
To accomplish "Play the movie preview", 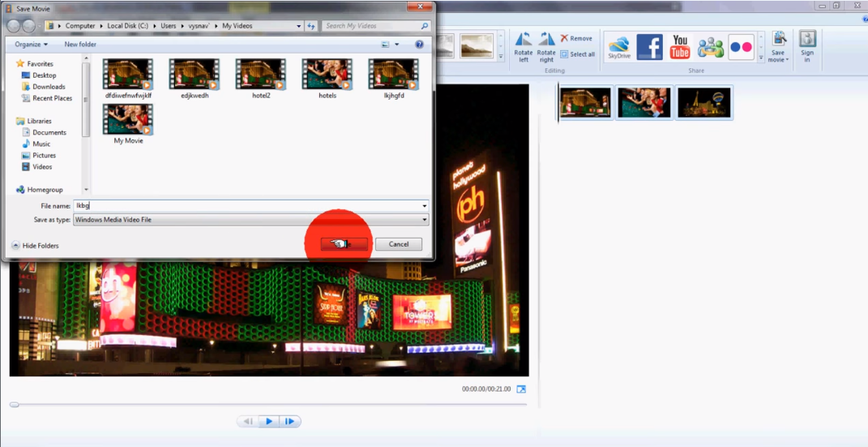I will click(269, 422).
